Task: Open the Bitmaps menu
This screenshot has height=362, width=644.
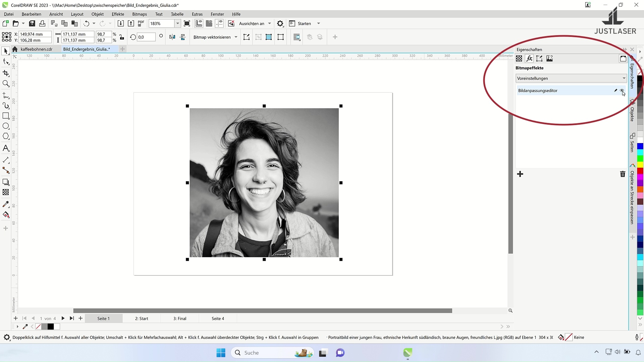Action: tap(139, 14)
